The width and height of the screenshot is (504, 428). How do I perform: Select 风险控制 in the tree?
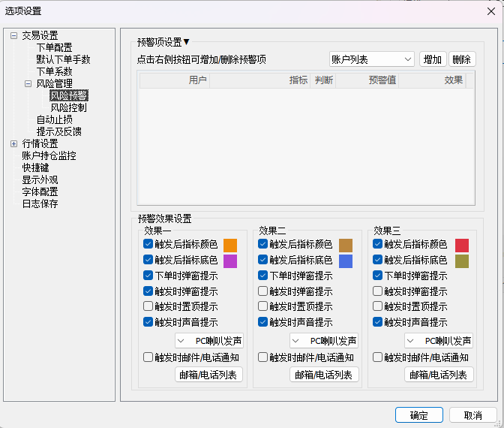[69, 107]
